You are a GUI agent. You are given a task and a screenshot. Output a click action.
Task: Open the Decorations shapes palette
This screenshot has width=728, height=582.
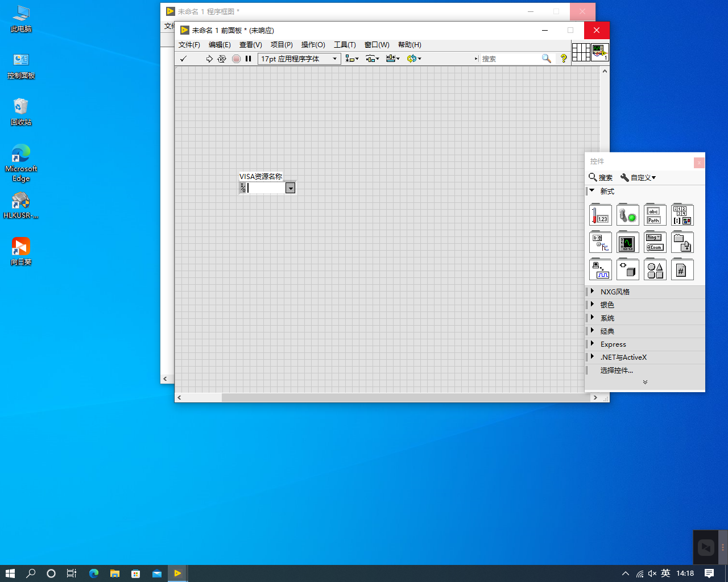(x=655, y=269)
